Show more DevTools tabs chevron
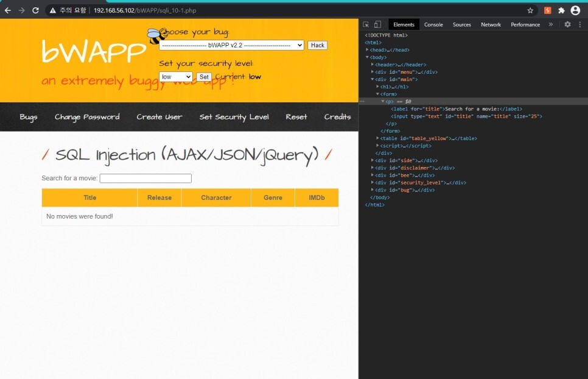The image size is (588, 379). (x=551, y=24)
